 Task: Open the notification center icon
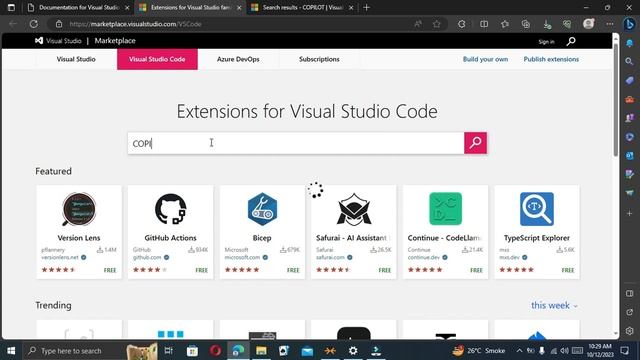click(624, 351)
